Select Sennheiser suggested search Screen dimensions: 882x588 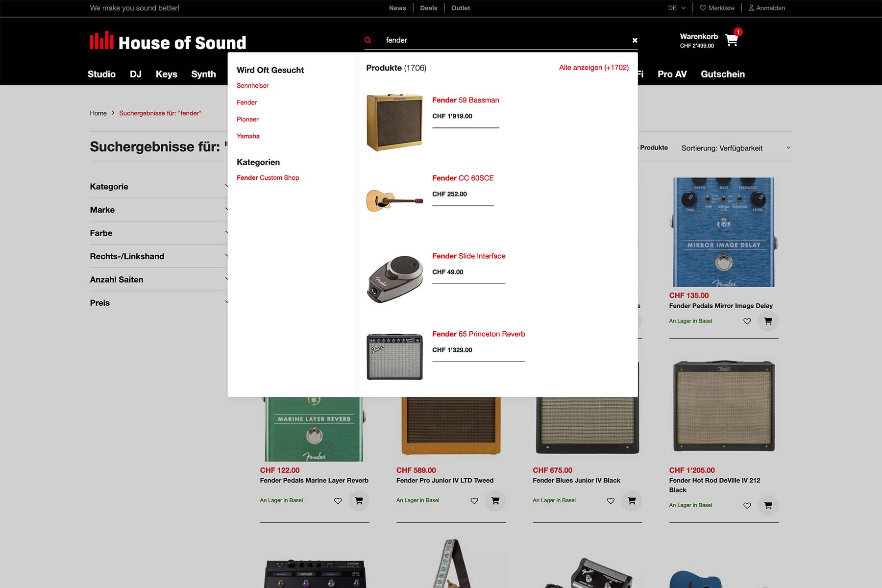(252, 86)
